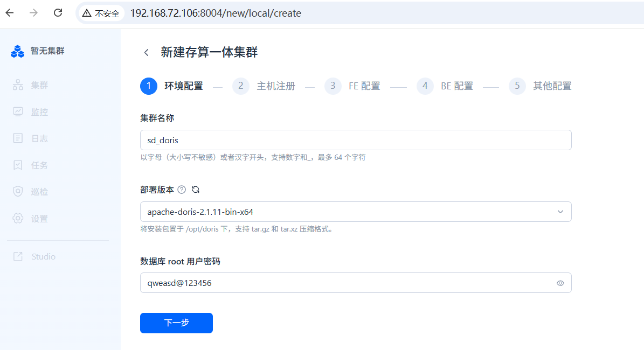This screenshot has height=350, width=644.
Task: Launch Studio external link icon
Action: 18,256
